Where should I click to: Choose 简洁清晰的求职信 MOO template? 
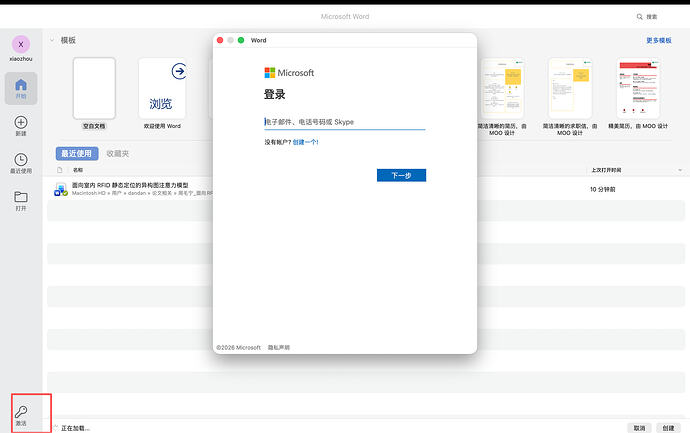click(x=570, y=88)
